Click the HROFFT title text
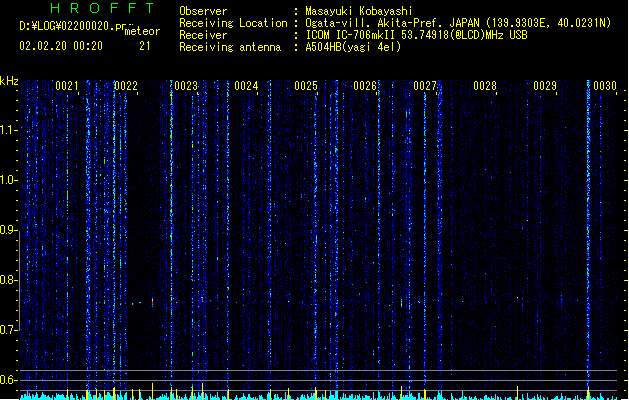 (x=102, y=8)
